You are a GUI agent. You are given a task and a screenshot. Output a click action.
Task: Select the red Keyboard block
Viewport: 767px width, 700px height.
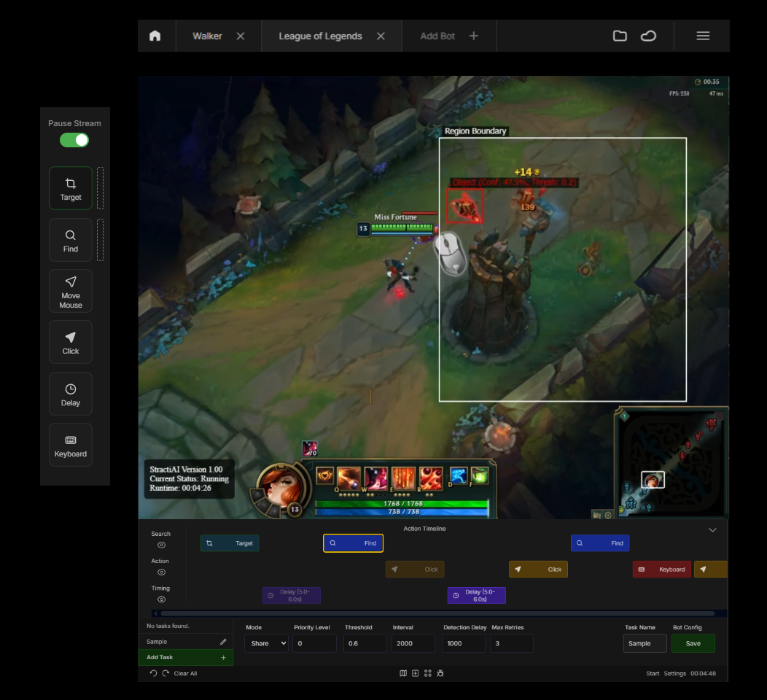[662, 569]
